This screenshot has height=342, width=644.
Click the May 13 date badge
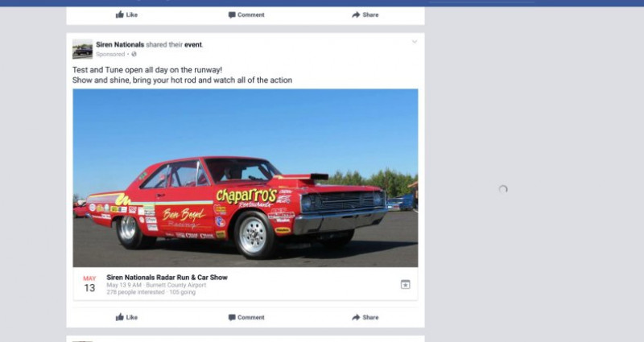pyautogui.click(x=89, y=284)
